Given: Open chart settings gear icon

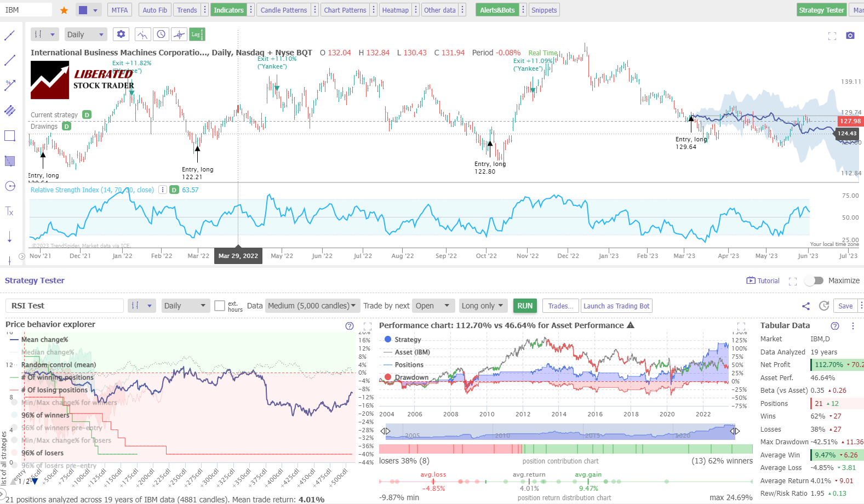Looking at the screenshot, I should (121, 35).
